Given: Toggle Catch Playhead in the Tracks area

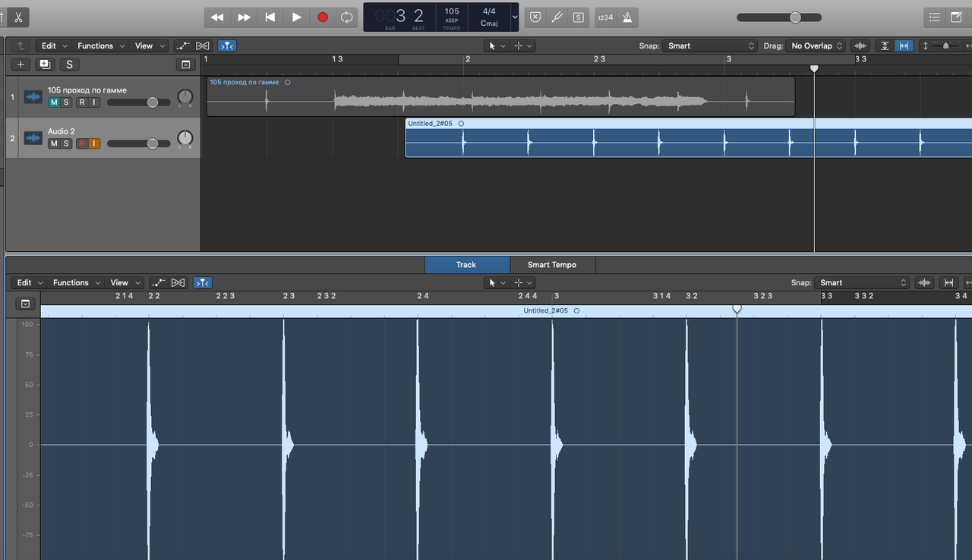Looking at the screenshot, I should (x=227, y=46).
